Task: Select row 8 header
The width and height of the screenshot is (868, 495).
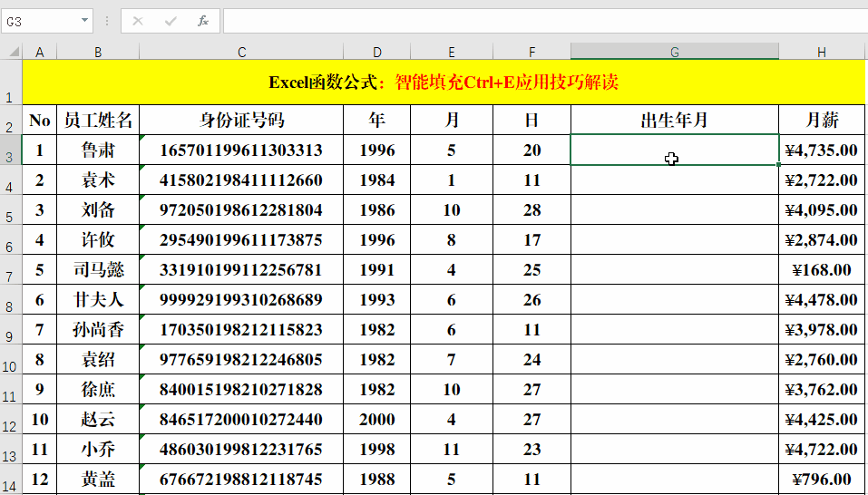Action: click(x=11, y=299)
